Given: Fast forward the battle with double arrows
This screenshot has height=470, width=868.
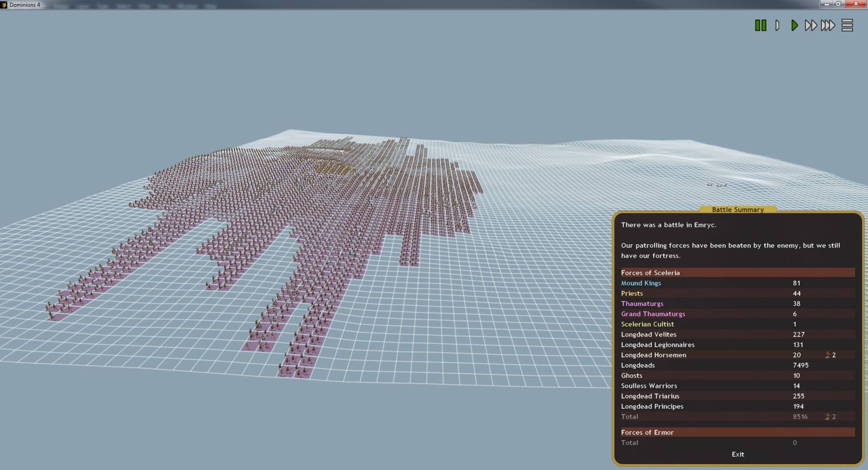Looking at the screenshot, I should pyautogui.click(x=811, y=25).
